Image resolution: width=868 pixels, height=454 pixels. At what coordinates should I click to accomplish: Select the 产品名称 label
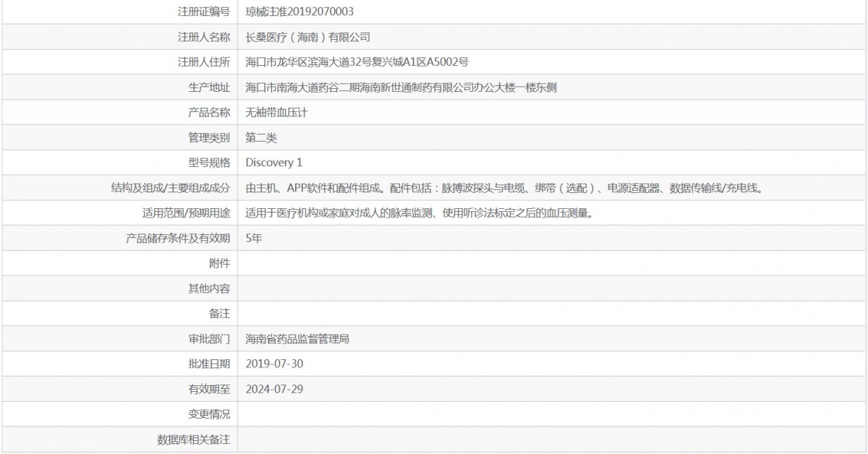click(x=209, y=113)
